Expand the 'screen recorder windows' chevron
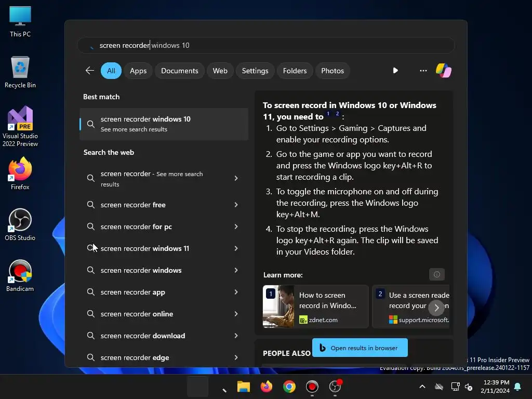 (x=236, y=270)
